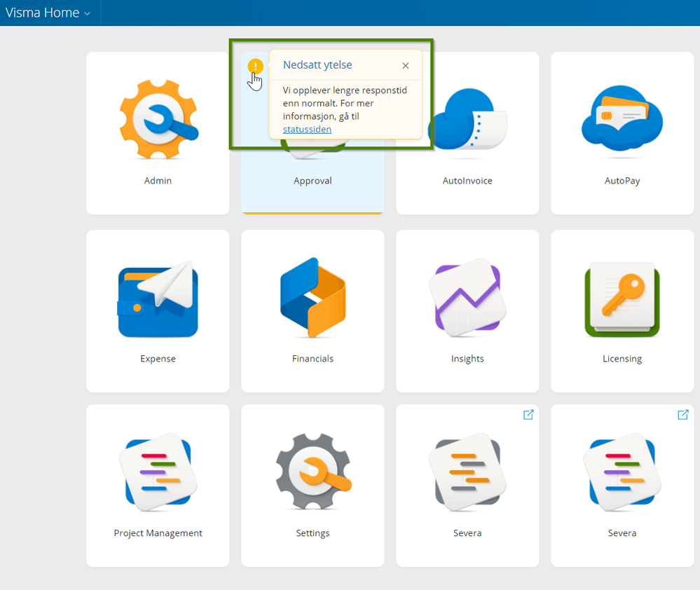Image resolution: width=700 pixels, height=590 pixels.
Task: Open the Insights chart icon
Action: click(467, 297)
